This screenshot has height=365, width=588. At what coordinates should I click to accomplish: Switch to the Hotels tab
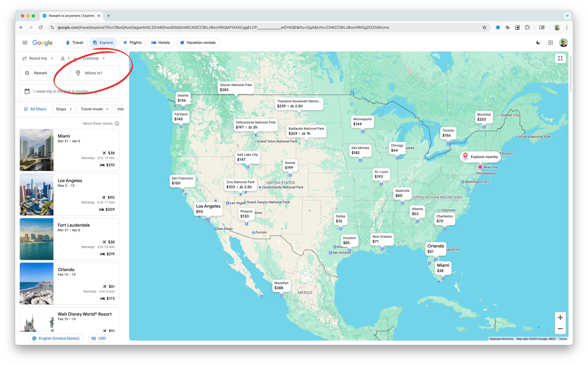(x=161, y=43)
